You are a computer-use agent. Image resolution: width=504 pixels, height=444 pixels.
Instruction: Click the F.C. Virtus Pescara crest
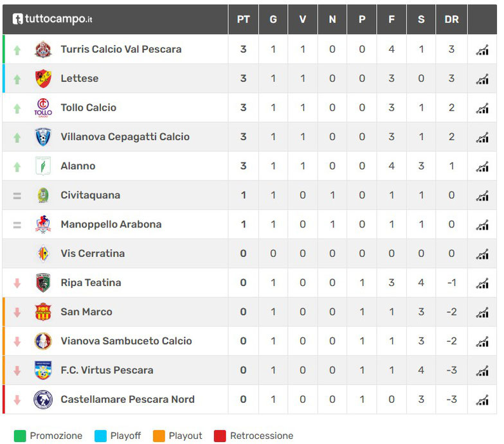click(43, 371)
